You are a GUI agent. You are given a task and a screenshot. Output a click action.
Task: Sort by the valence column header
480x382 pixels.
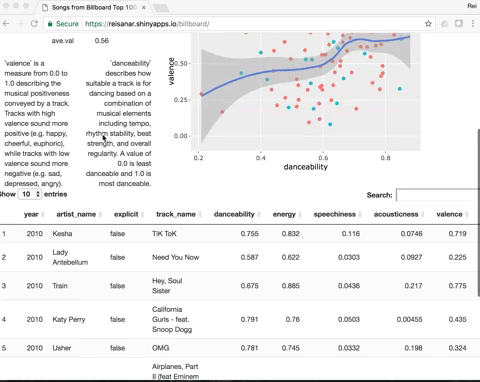pos(452,214)
